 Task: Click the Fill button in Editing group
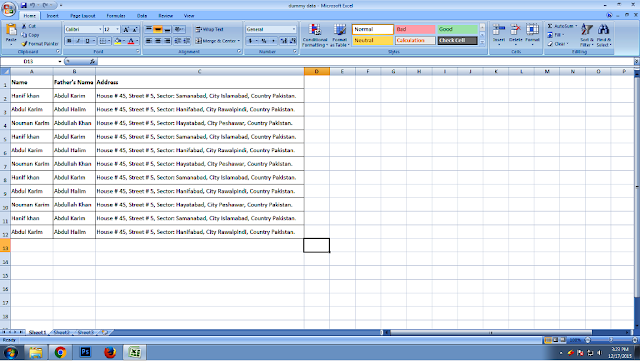coord(556,35)
